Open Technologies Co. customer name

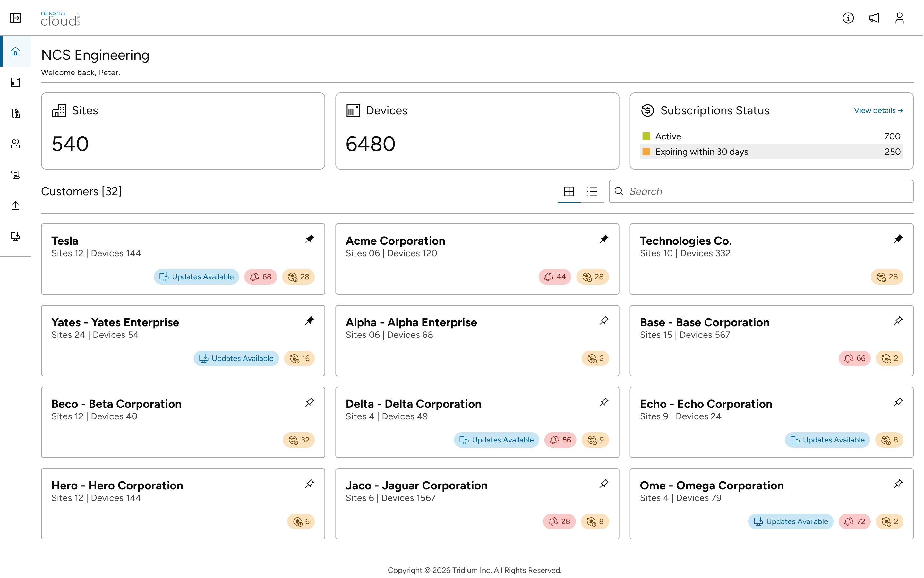[x=686, y=241]
